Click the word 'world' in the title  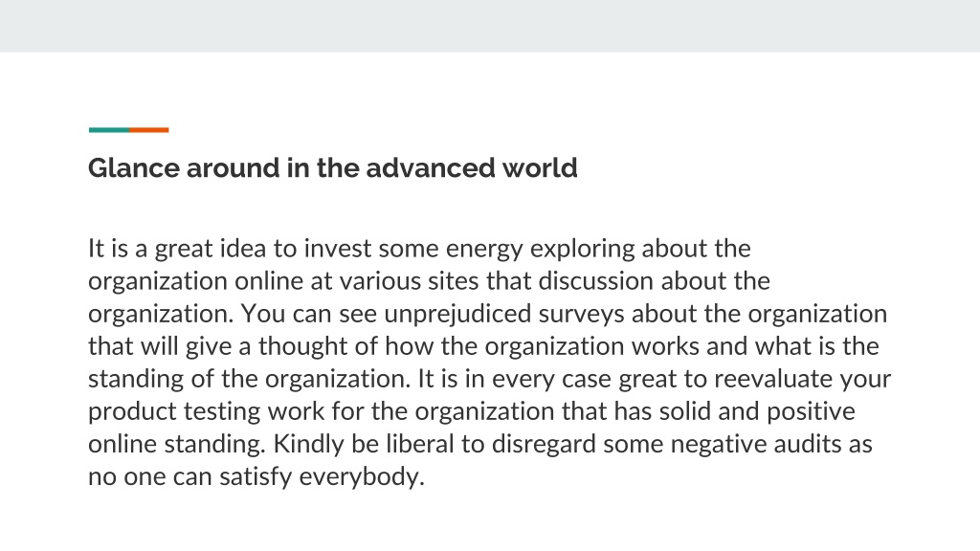540,168
